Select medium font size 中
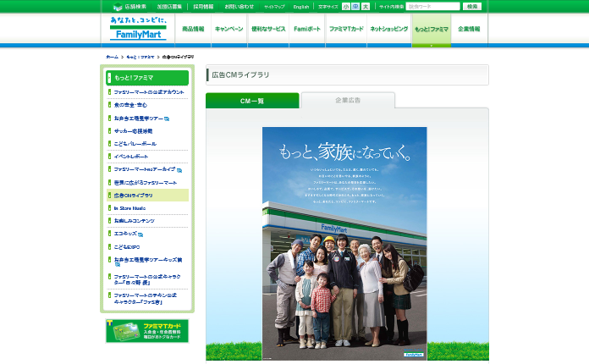Image resolution: width=589 pixels, height=364 pixels. 355,7
